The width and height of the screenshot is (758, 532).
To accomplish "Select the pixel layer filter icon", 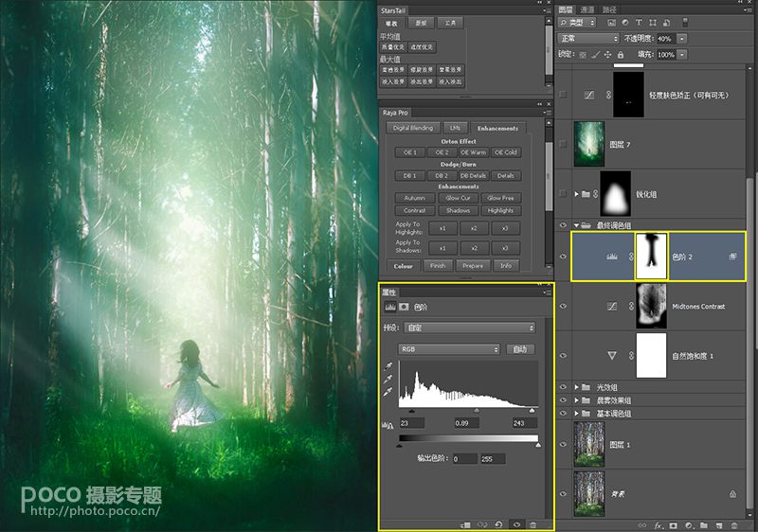I will tap(611, 23).
